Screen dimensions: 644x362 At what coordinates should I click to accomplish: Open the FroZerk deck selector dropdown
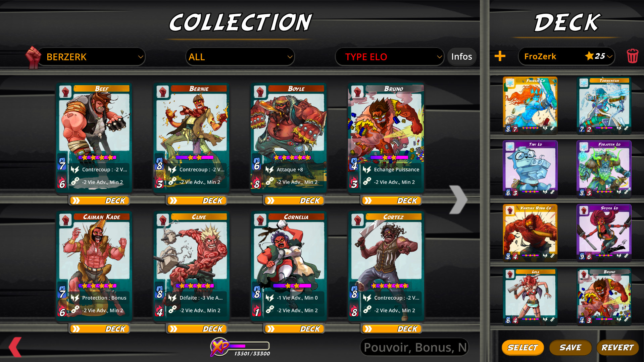(x=567, y=56)
